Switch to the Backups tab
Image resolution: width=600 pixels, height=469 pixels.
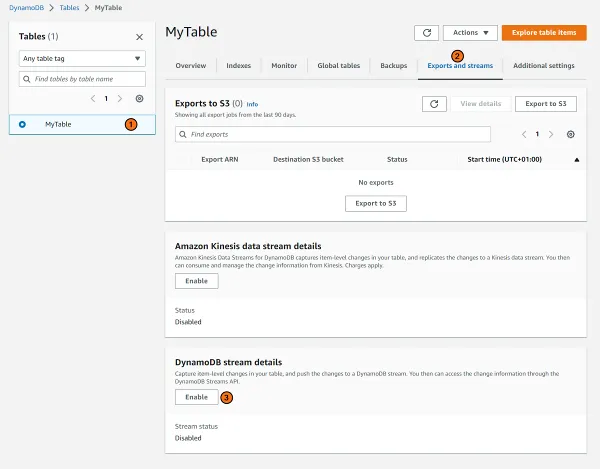pos(393,66)
